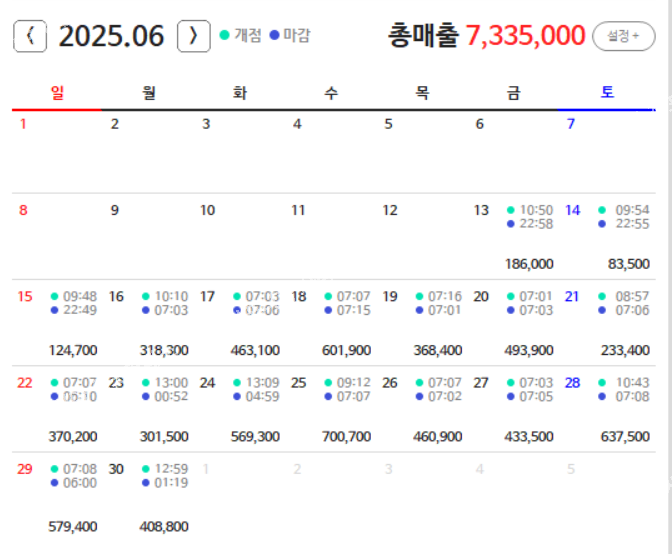The image size is (672, 554).
Task: Click the green 개점 legend dot
Action: point(225,36)
